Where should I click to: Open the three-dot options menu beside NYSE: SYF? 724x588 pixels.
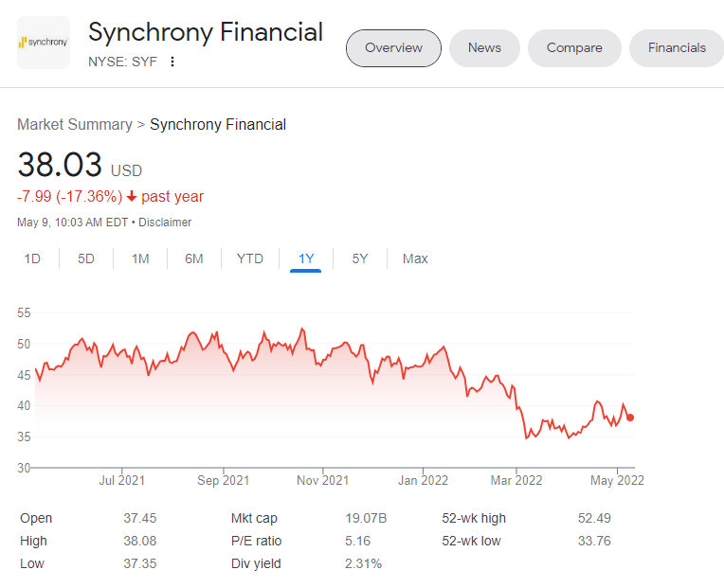tap(172, 62)
